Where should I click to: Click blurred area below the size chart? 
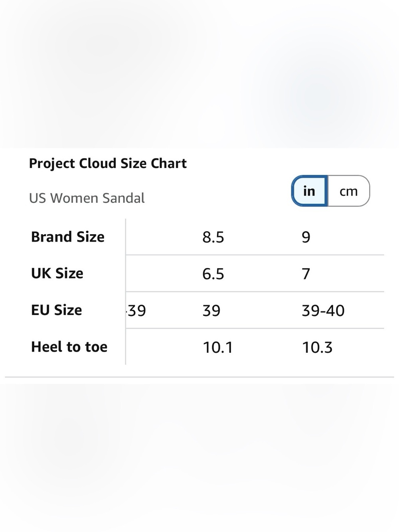point(199,458)
